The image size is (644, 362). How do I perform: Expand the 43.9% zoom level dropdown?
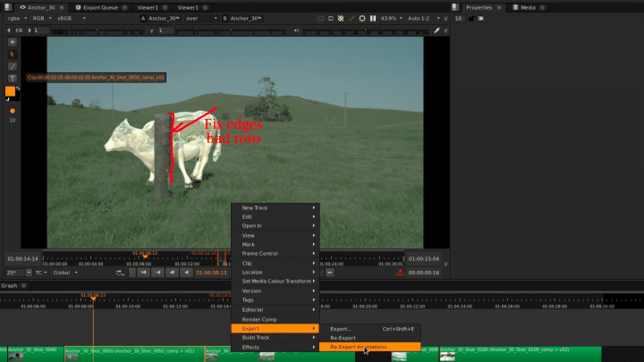(393, 18)
